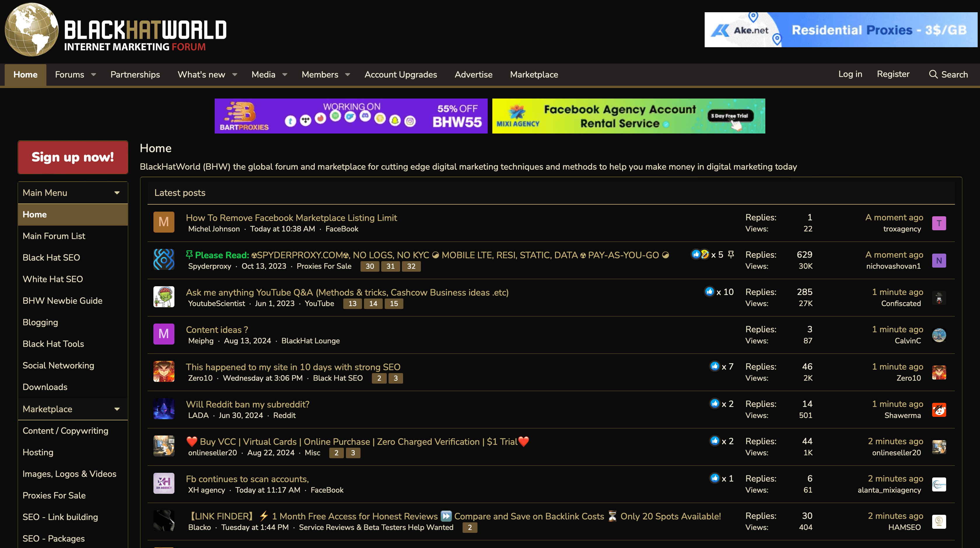The image size is (980, 548).
Task: Expand the Forums dropdown arrow
Action: (94, 75)
